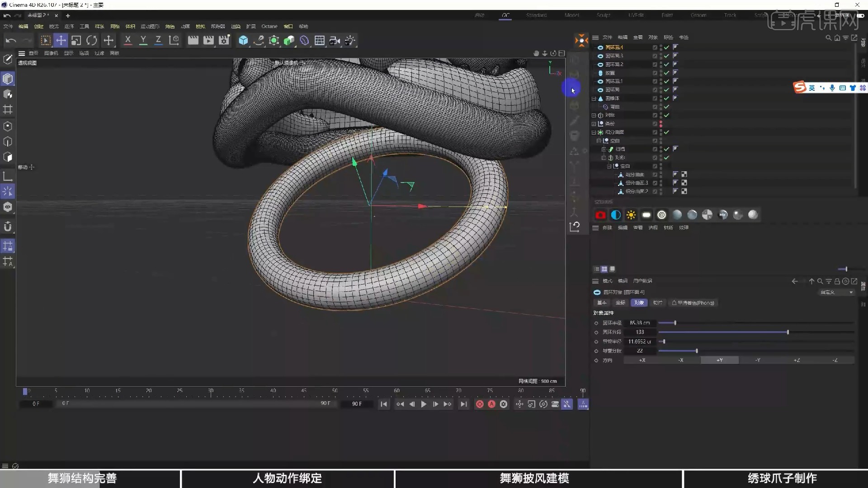The width and height of the screenshot is (868, 488).
Task: Select the Move tool in top toolbar
Action: click(x=61, y=41)
